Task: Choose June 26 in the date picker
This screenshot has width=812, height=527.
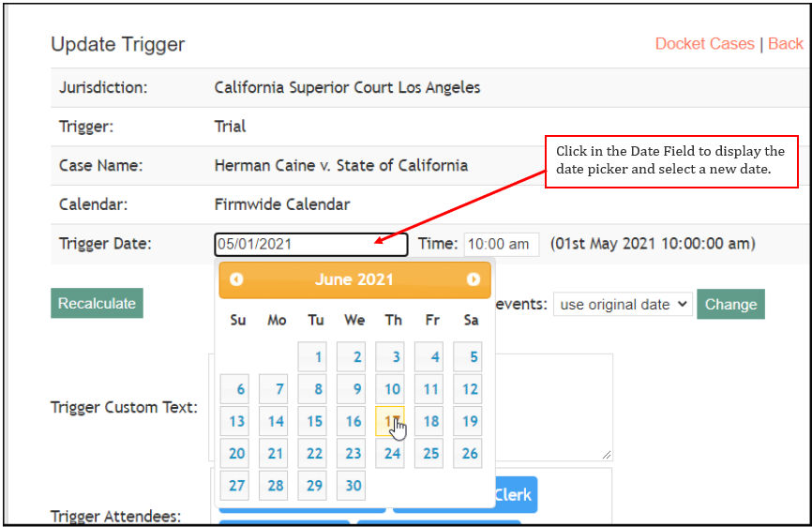Action: point(469,453)
